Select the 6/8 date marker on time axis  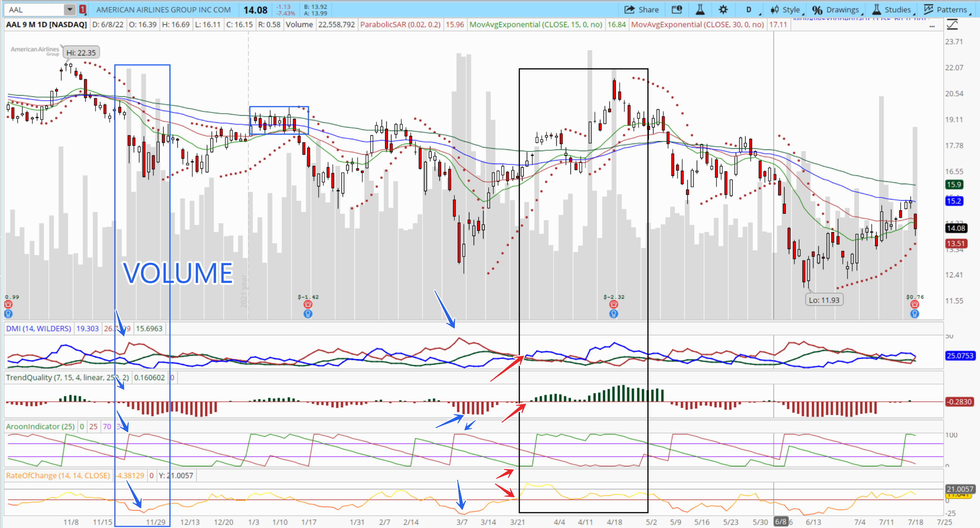pyautogui.click(x=781, y=522)
